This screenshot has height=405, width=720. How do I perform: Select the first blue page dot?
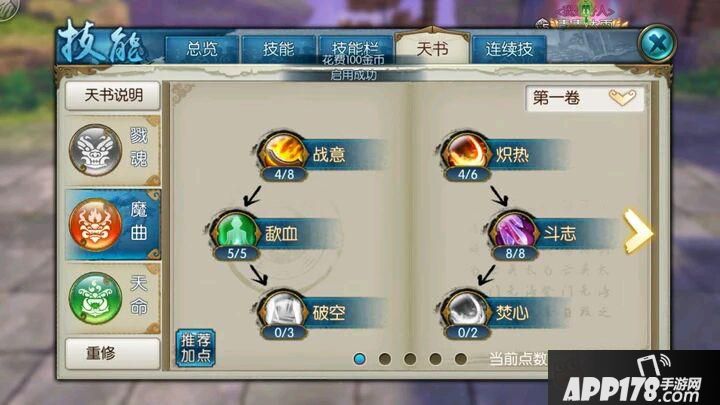click(360, 359)
